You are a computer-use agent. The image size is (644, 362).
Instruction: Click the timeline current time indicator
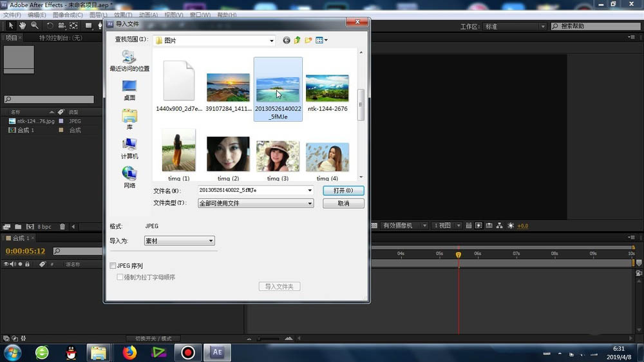tap(459, 255)
